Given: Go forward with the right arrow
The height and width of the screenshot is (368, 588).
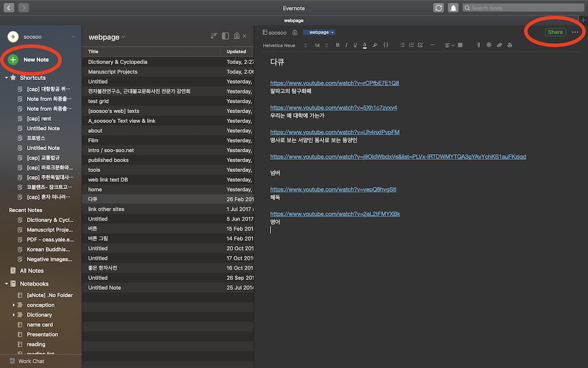Looking at the screenshot, I should point(23,7).
